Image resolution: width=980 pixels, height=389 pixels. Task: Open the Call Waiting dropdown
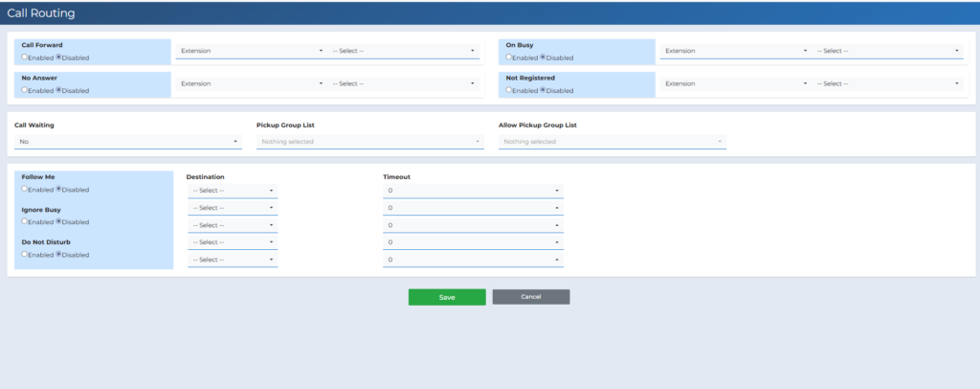coord(128,142)
